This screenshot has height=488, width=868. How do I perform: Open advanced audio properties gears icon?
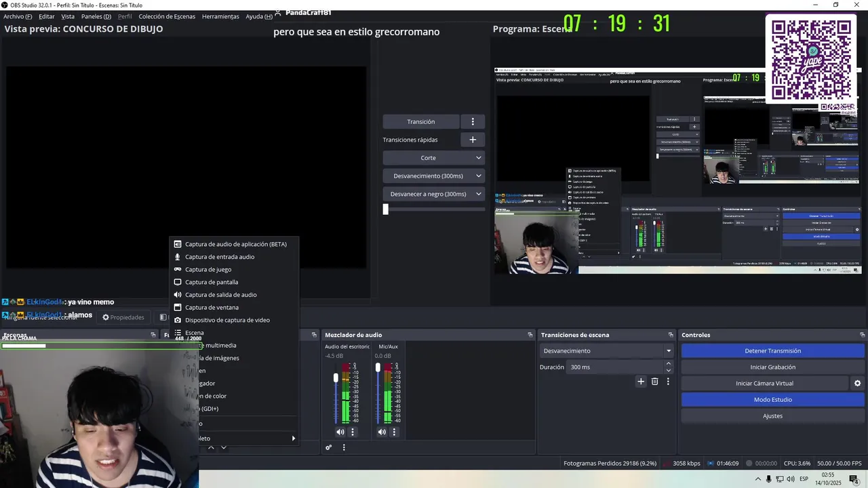coord(329,447)
